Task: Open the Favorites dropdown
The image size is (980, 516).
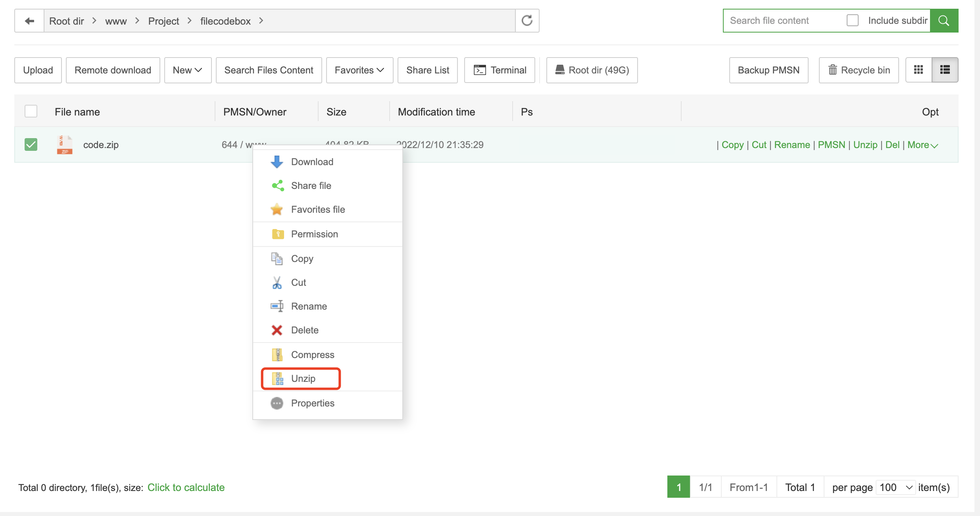Action: click(359, 70)
